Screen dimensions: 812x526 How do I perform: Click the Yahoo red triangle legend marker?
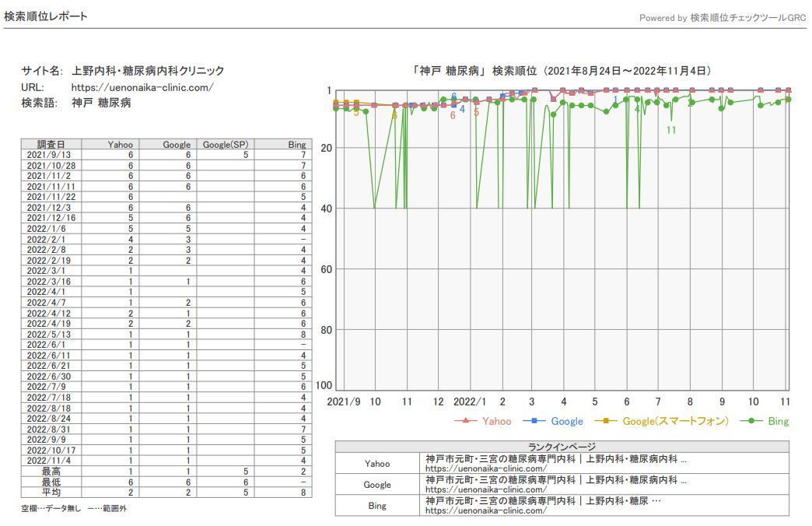(464, 421)
